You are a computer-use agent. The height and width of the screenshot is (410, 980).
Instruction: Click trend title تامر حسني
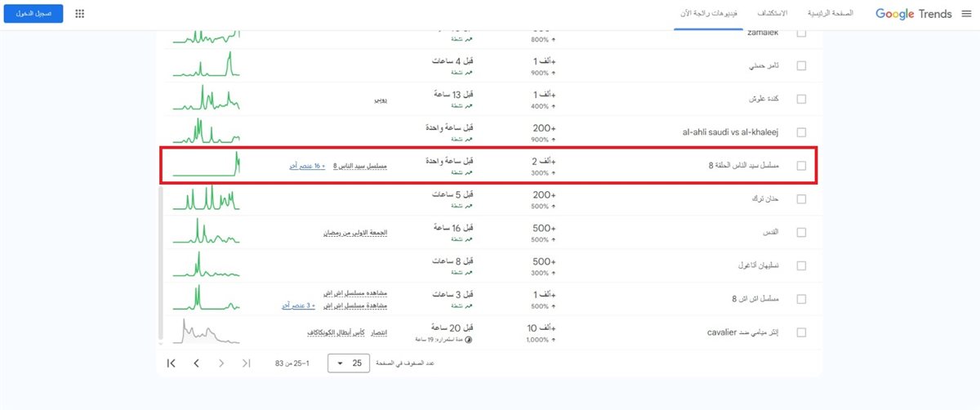(764, 65)
